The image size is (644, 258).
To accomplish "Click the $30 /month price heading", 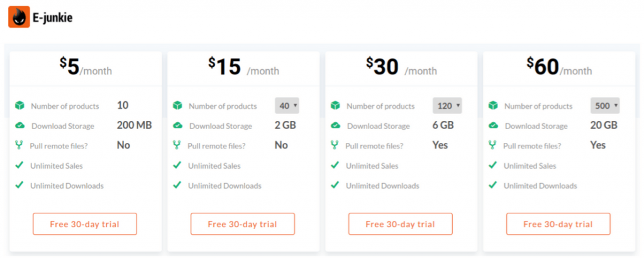I will click(401, 67).
